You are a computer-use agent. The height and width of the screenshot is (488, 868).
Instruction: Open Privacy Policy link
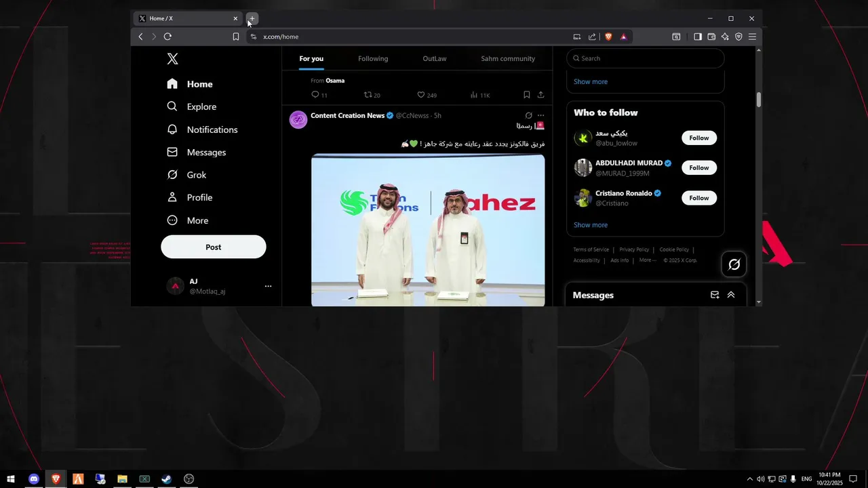point(634,249)
